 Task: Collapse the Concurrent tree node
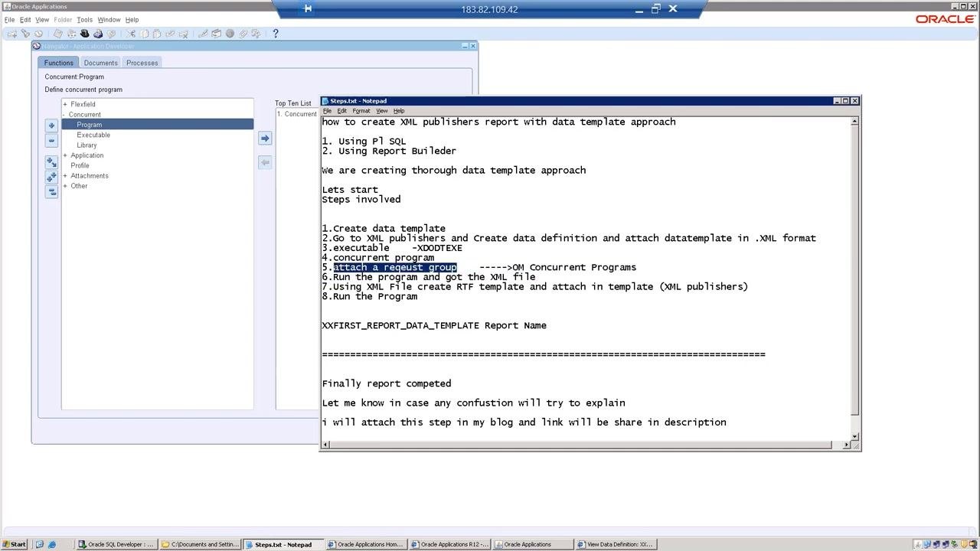[x=65, y=115]
